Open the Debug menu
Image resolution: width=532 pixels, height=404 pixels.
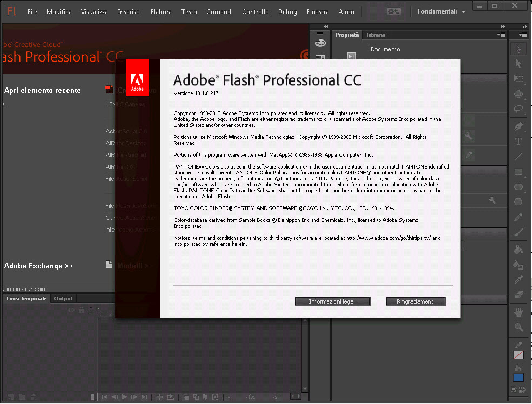[x=287, y=12]
